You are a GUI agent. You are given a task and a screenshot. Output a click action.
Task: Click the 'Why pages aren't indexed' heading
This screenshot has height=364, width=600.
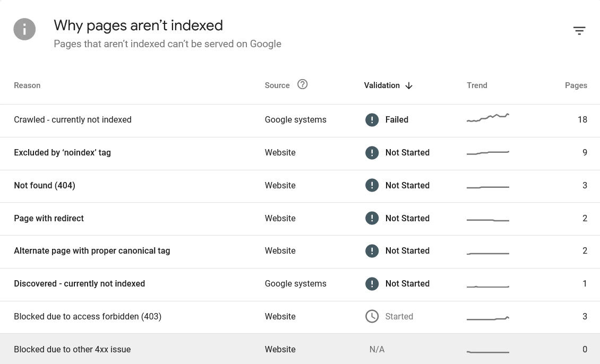(138, 25)
